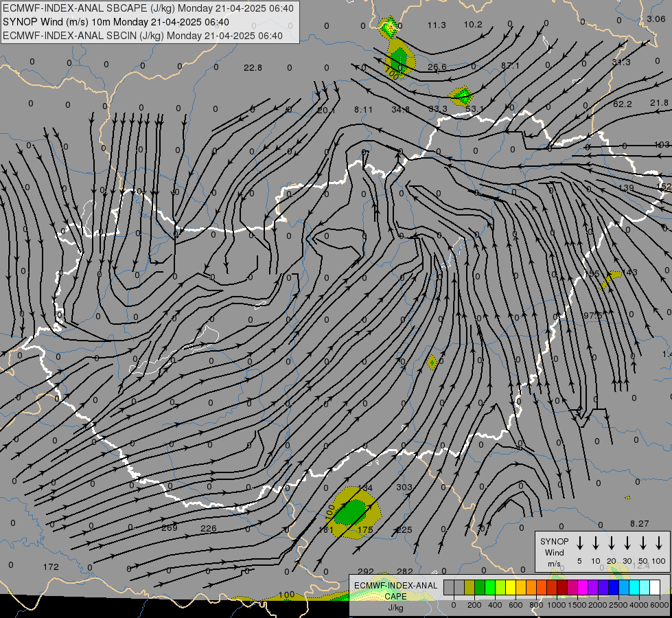Click the map value 269
672x618 pixels.
pyautogui.click(x=170, y=527)
